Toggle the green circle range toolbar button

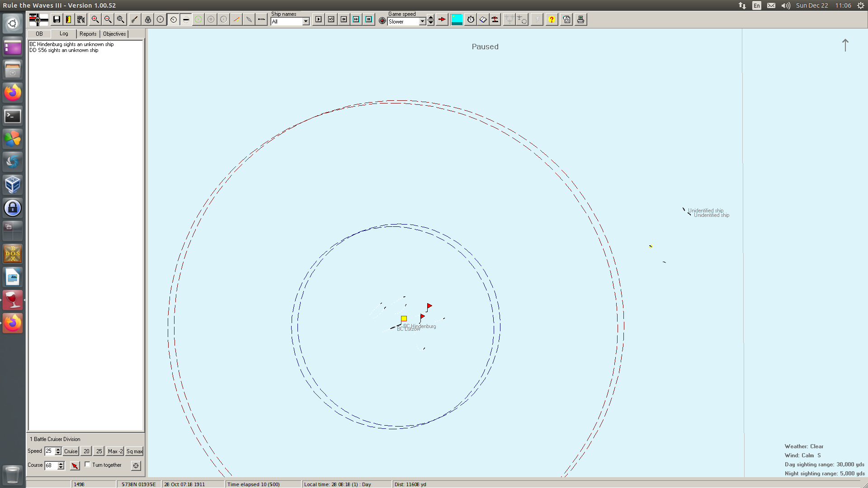point(198,19)
